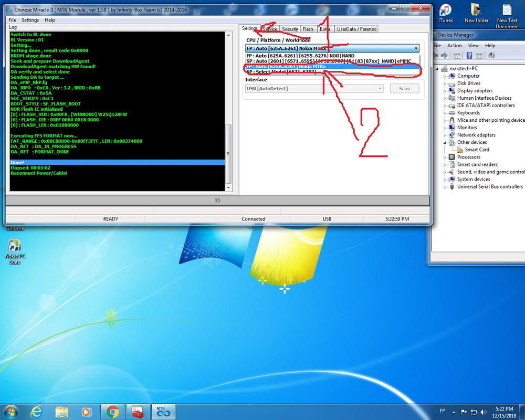Click Smart Card warning device icon
The image size is (525, 420).
pos(460,150)
